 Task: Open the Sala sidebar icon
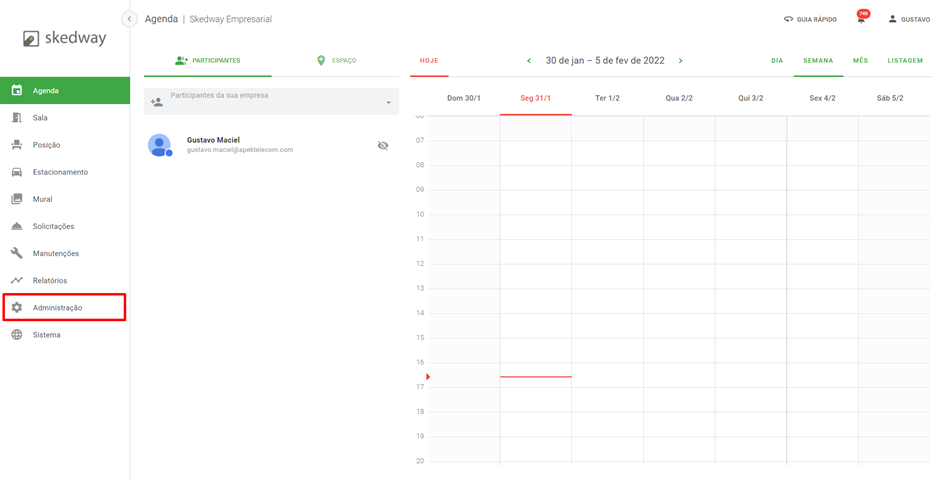pyautogui.click(x=17, y=118)
